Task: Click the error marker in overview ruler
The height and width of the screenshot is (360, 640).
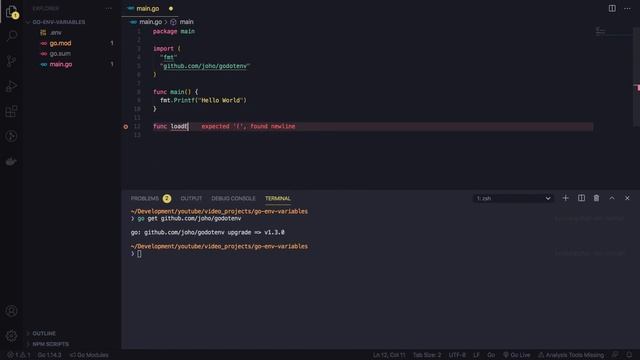Action: (x=637, y=87)
